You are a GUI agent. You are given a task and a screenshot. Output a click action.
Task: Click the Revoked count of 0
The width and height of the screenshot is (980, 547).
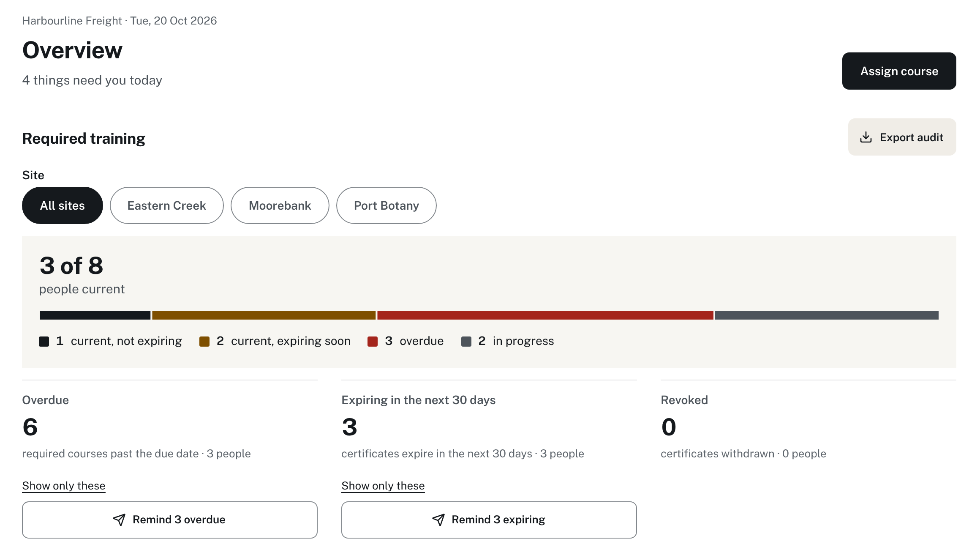(669, 427)
